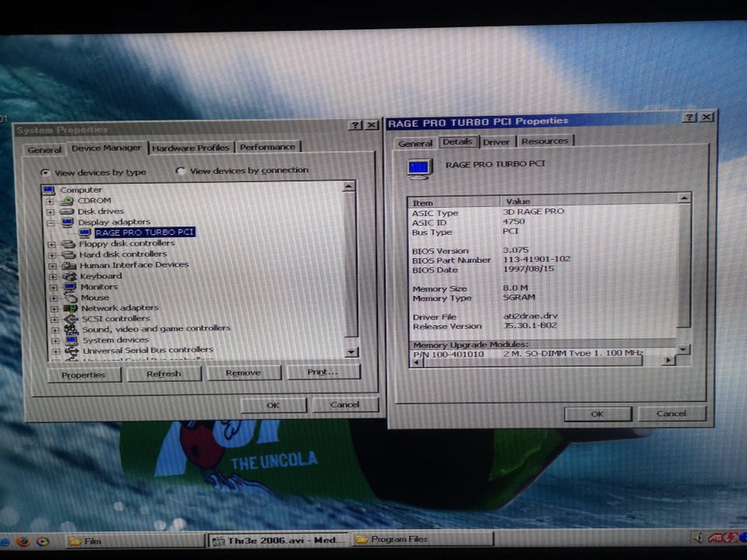Image resolution: width=747 pixels, height=560 pixels.
Task: Expand the Floppy disk controllers node
Action: pos(51,244)
